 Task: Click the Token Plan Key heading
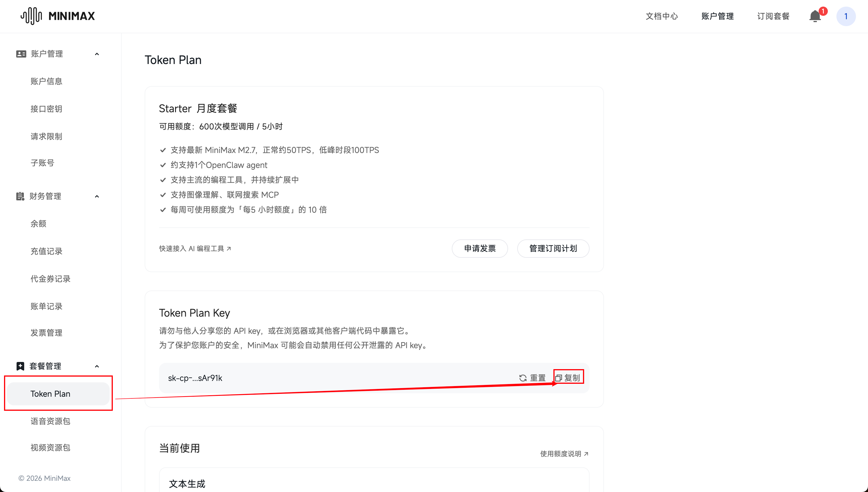point(194,313)
